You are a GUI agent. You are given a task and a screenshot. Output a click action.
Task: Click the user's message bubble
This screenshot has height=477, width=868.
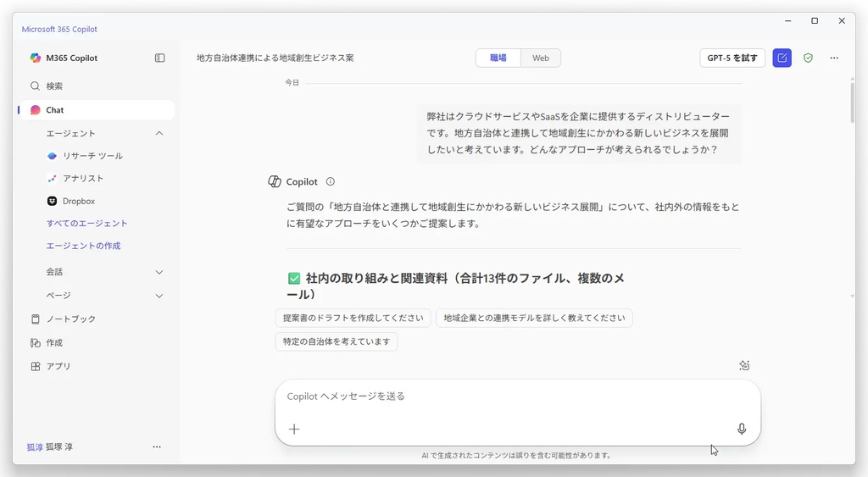pos(578,133)
